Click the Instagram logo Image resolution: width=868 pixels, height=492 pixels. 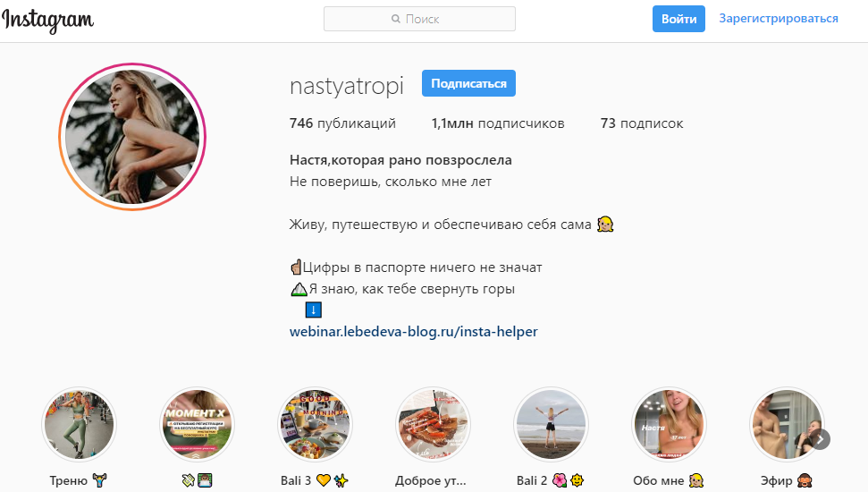point(47,20)
